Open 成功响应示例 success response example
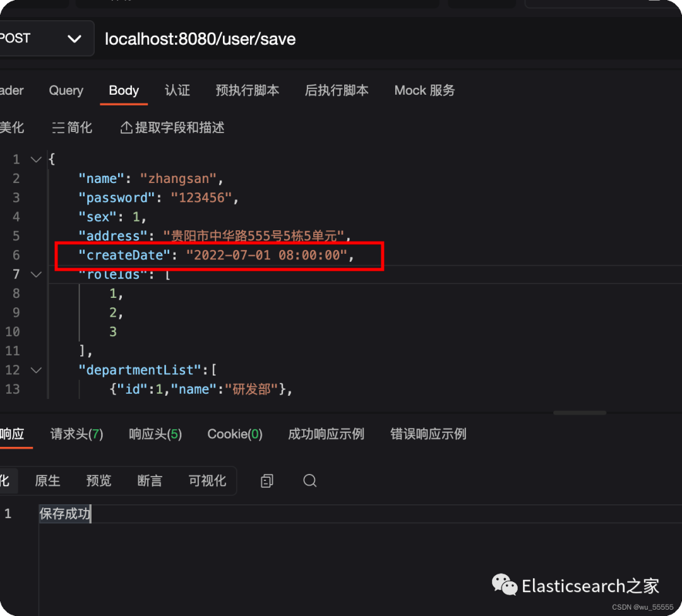 [326, 434]
